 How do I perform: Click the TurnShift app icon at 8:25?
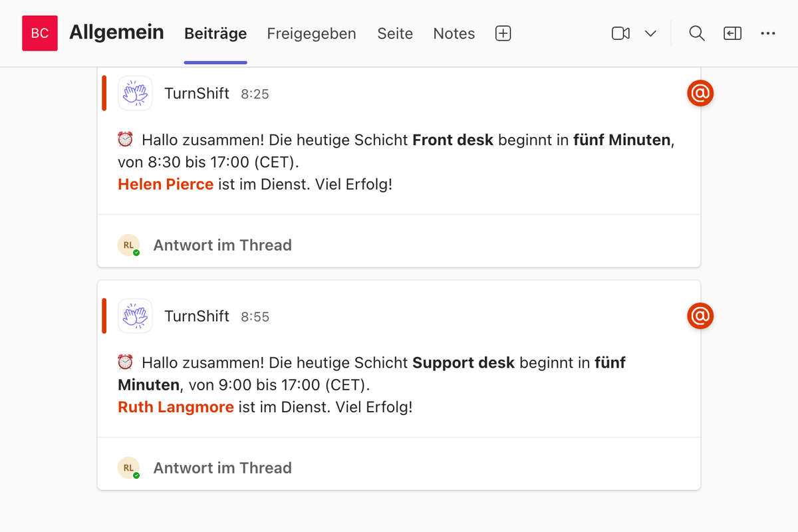pyautogui.click(x=136, y=93)
